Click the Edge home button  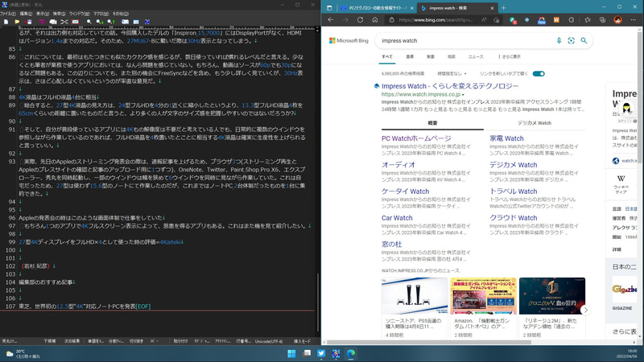[375, 19]
